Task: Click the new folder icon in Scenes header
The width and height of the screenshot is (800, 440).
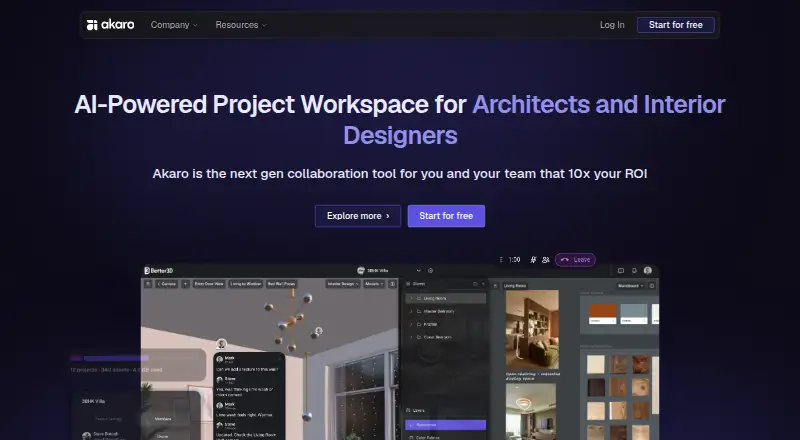Action: [475, 284]
